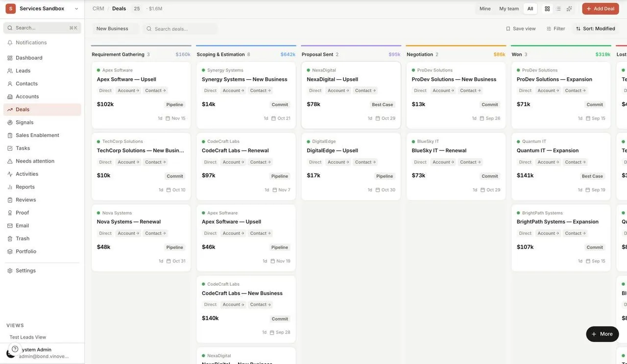This screenshot has width=627, height=364.
Task: Click the global Search box in sidebar
Action: pos(42,28)
